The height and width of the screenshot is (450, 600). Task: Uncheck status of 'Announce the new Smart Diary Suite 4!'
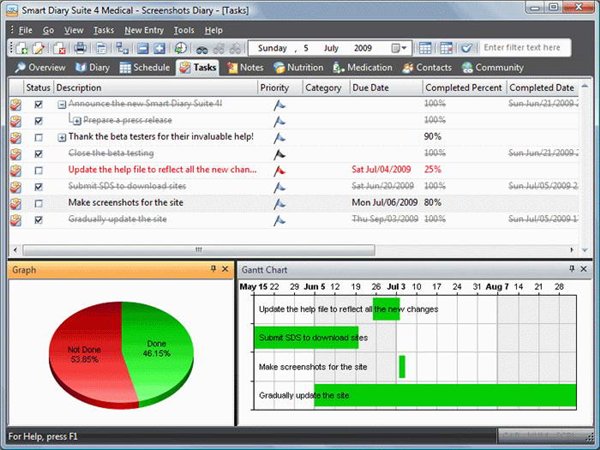click(x=38, y=104)
